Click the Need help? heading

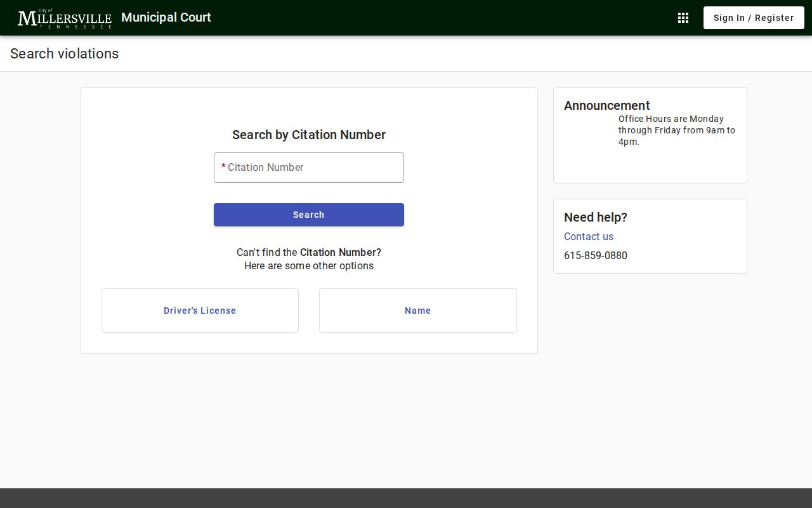coord(596,217)
